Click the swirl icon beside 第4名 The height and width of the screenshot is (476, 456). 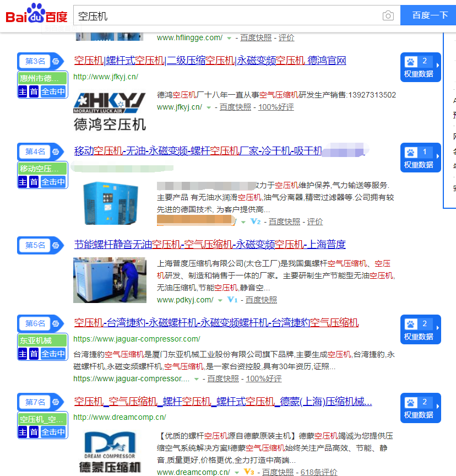(x=56, y=152)
